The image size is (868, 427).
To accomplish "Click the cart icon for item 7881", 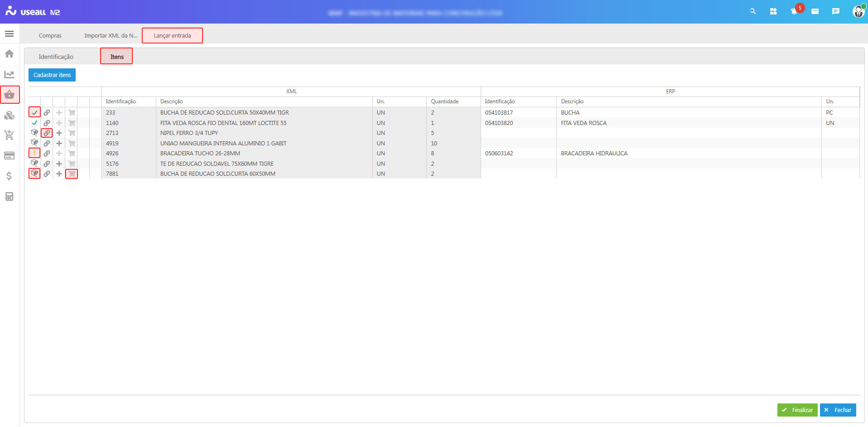I will point(72,174).
